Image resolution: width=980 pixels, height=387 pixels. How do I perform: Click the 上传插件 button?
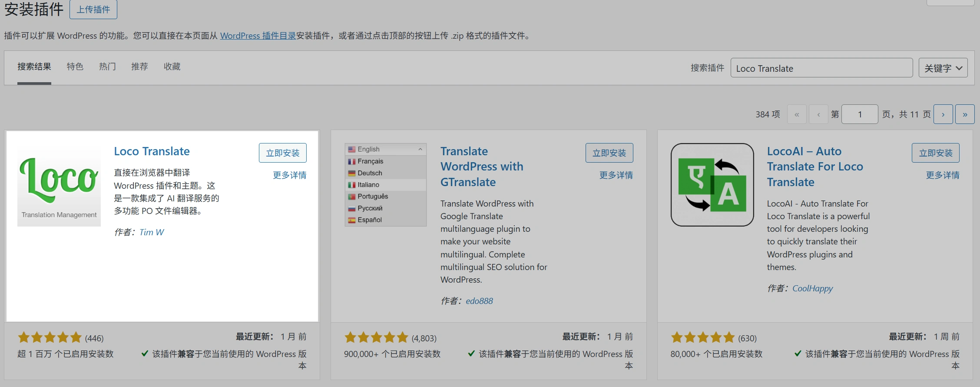[93, 10]
